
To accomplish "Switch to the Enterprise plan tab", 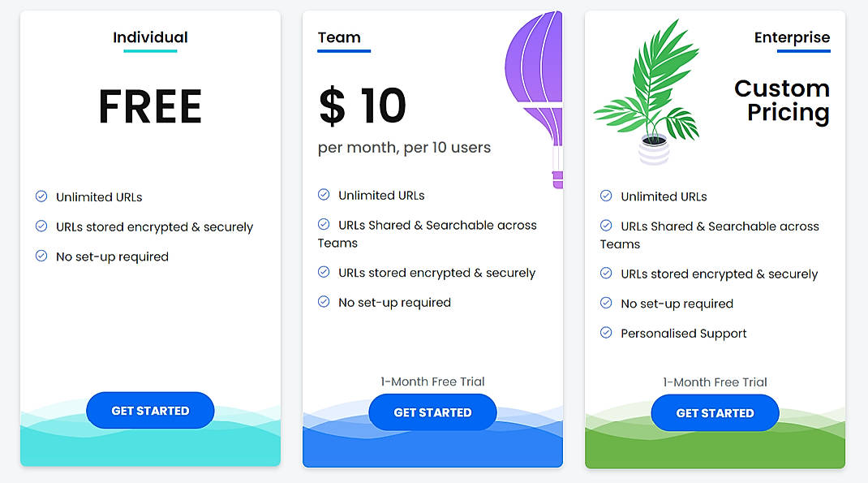I will 792,37.
